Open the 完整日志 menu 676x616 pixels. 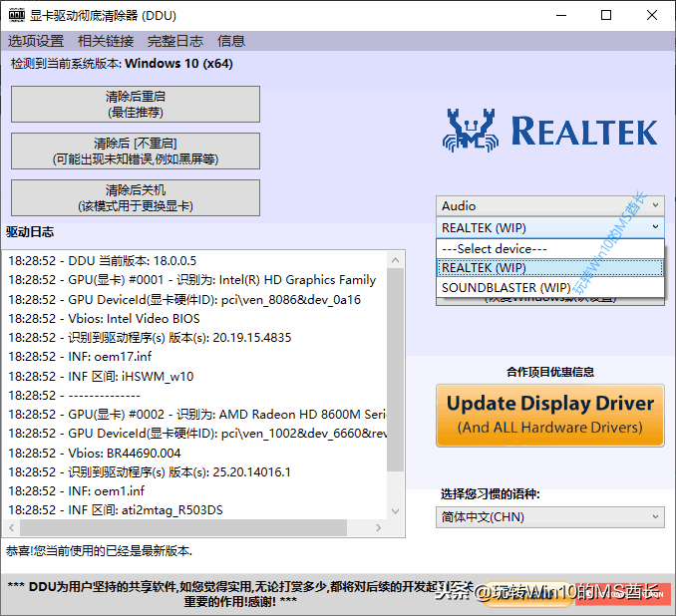click(175, 41)
